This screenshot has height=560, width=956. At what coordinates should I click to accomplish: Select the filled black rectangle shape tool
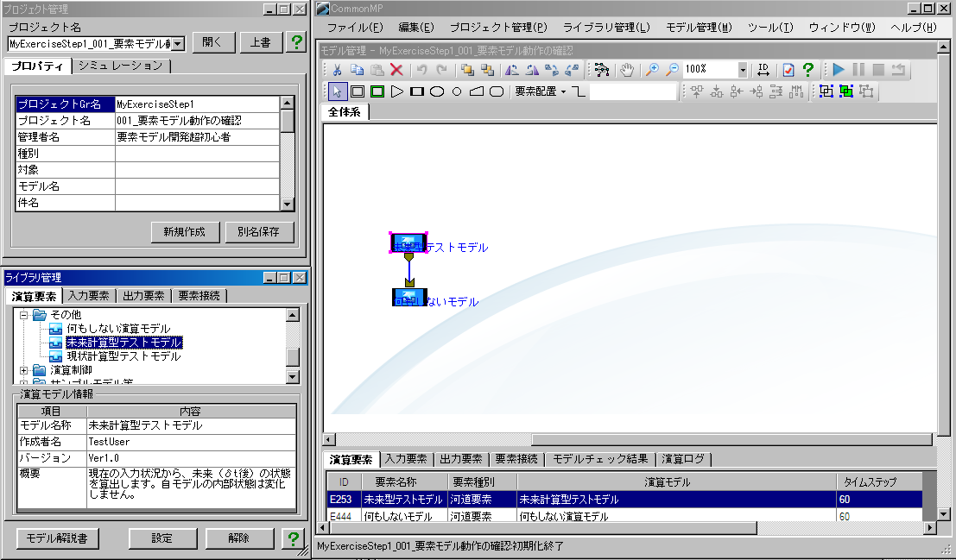[417, 91]
